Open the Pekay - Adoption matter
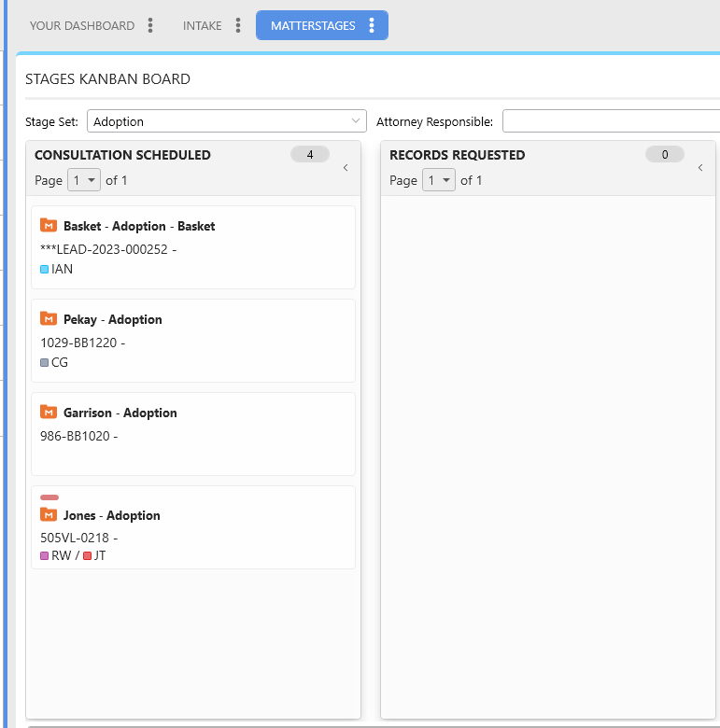Screen dimensions: 720x728 (112, 319)
